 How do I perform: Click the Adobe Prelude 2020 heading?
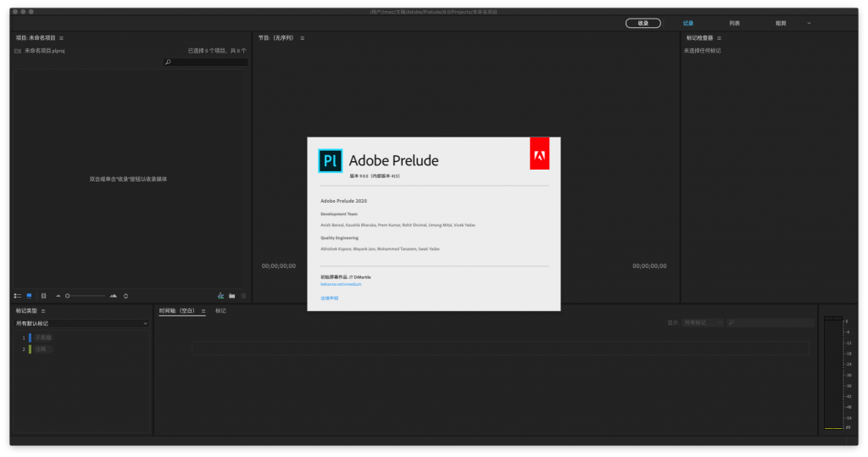[x=344, y=201]
